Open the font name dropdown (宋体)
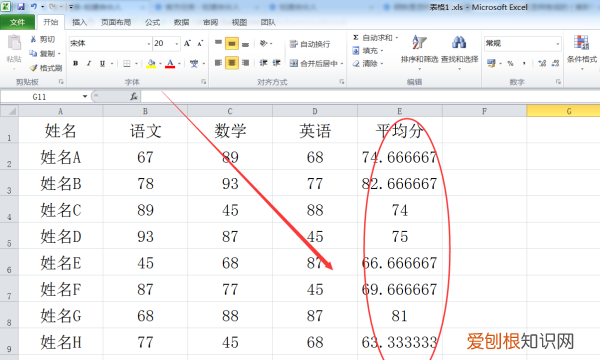This screenshot has width=600, height=360. (149, 44)
